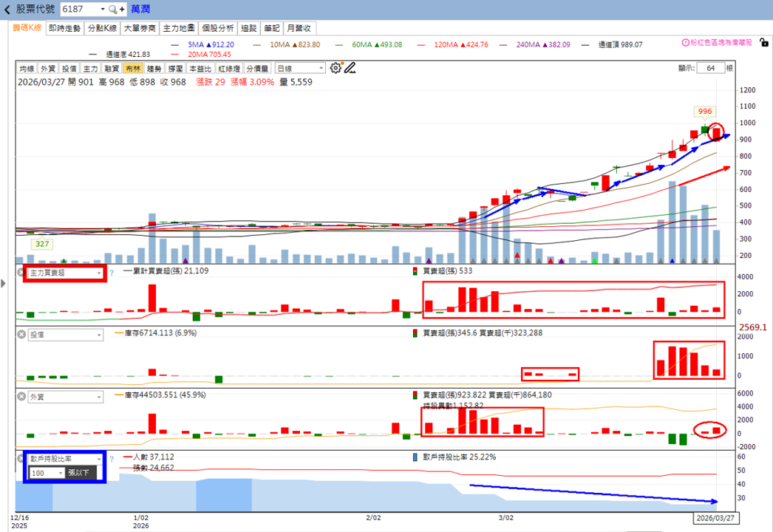Click the 顯示 bar count input field
Viewport: 773px width, 532px height.
(x=710, y=68)
